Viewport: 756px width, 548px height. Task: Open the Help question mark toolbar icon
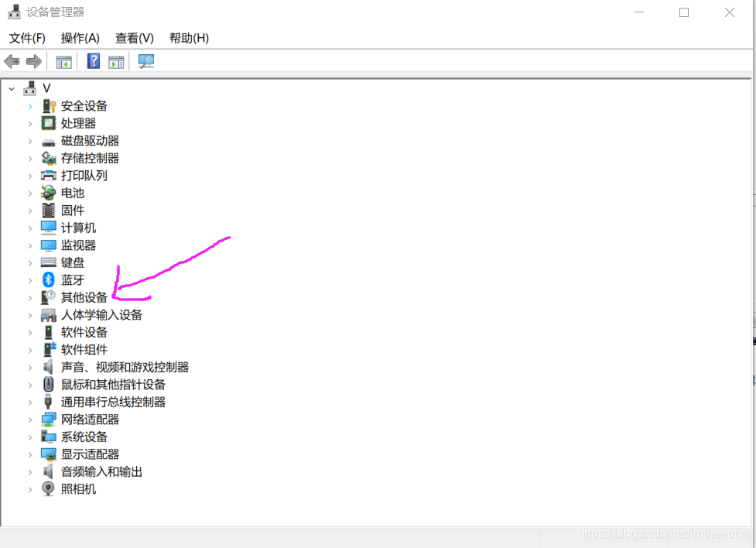click(94, 61)
